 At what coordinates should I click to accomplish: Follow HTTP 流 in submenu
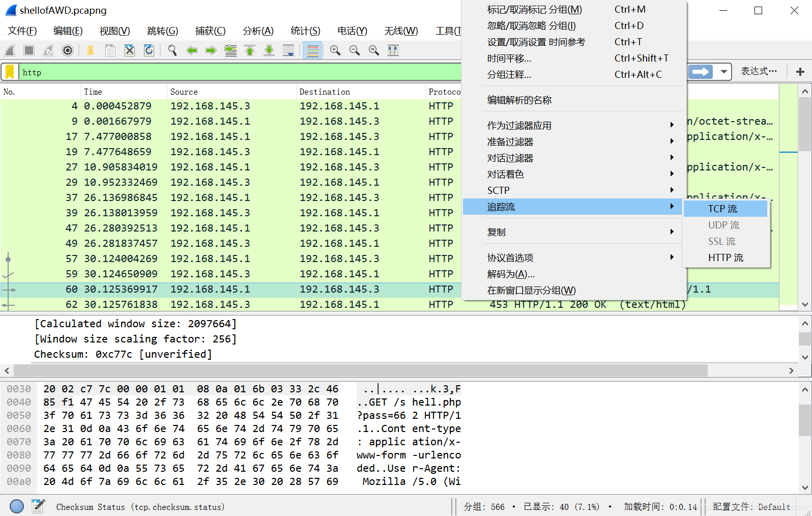coord(726,257)
